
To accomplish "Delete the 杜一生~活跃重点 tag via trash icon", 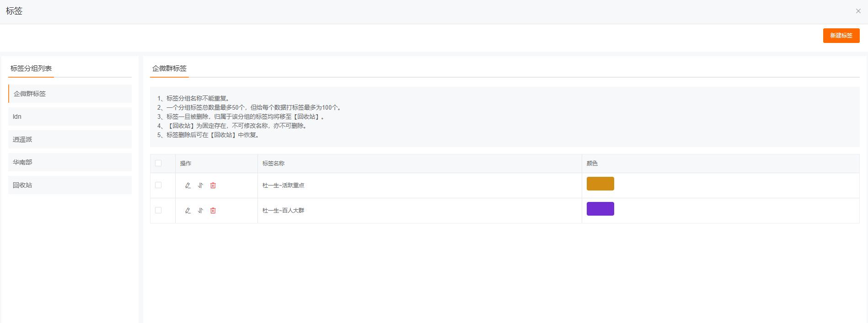I will (213, 185).
